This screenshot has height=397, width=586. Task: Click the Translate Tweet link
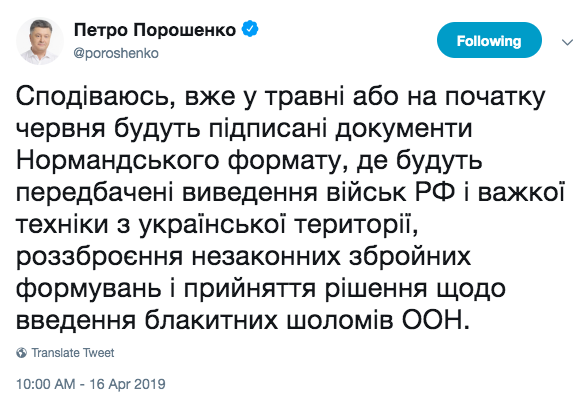[x=73, y=353]
